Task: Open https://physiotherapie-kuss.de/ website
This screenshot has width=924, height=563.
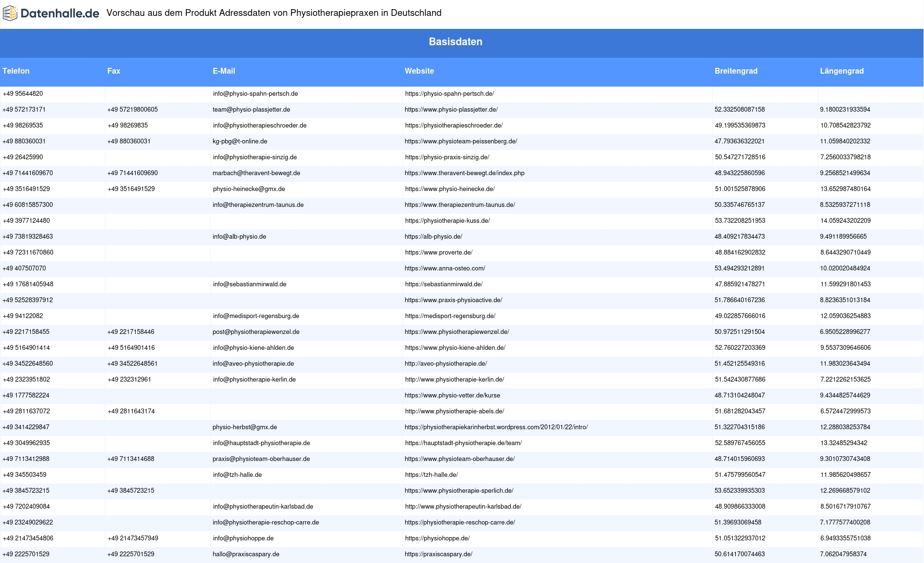Action: coord(448,221)
